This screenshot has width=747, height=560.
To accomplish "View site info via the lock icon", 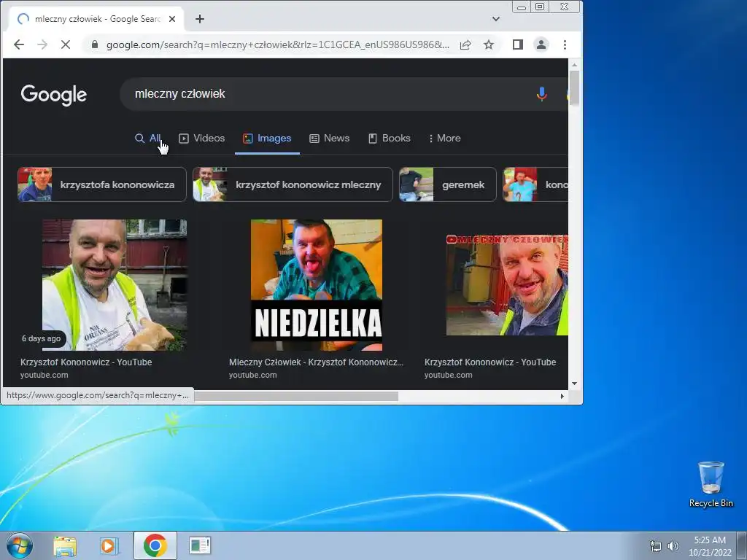I will [95, 44].
